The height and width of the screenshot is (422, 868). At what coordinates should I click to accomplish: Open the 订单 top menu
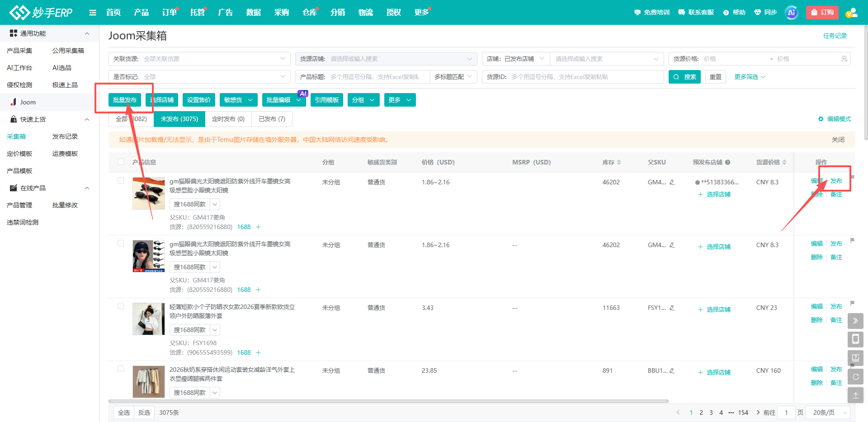170,12
